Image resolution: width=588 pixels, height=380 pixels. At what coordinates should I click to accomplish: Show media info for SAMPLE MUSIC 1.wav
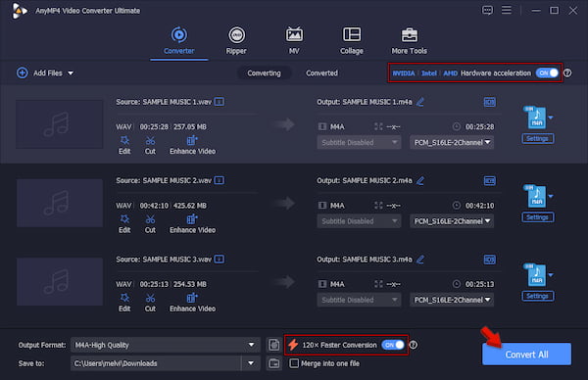pyautogui.click(x=220, y=102)
